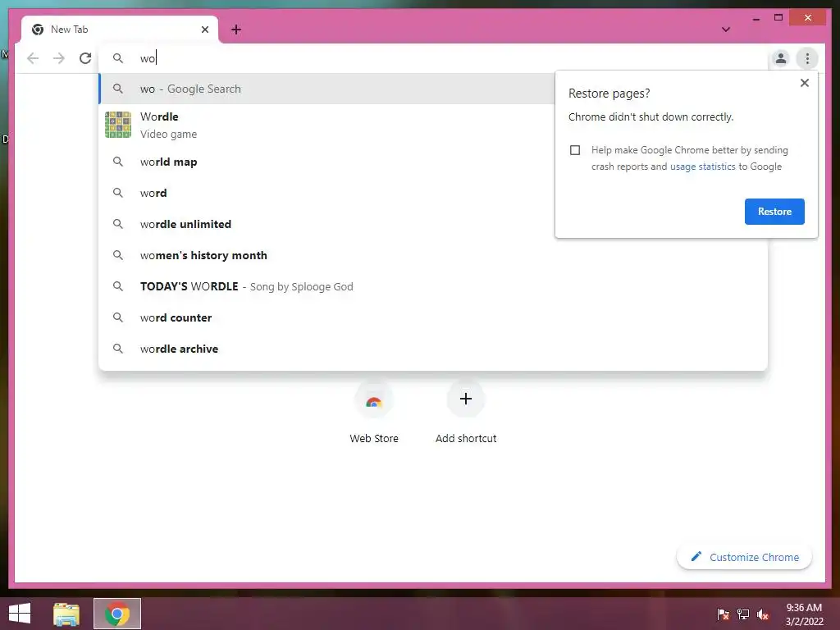Pick 'women's history month' suggestion
This screenshot has height=630, width=840.
coord(433,256)
